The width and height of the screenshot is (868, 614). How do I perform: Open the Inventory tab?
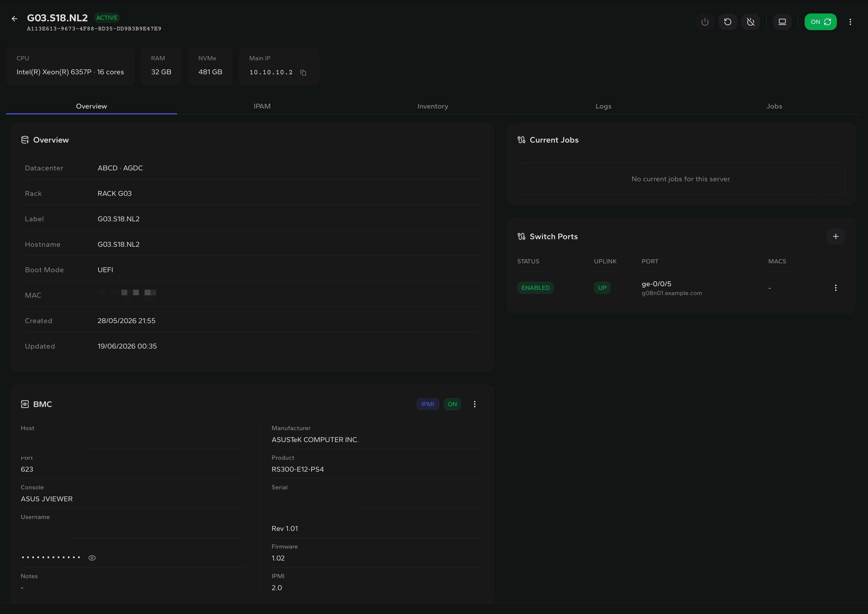tap(432, 106)
